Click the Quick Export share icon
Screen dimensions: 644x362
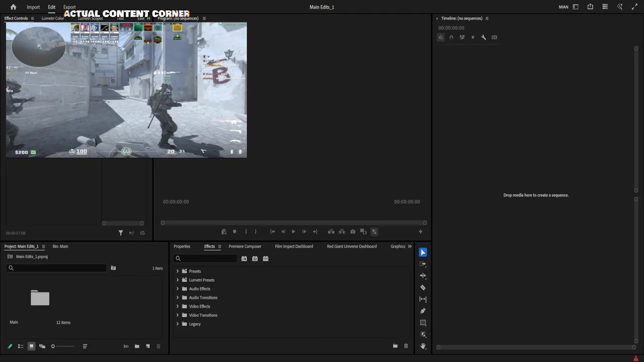tap(590, 7)
